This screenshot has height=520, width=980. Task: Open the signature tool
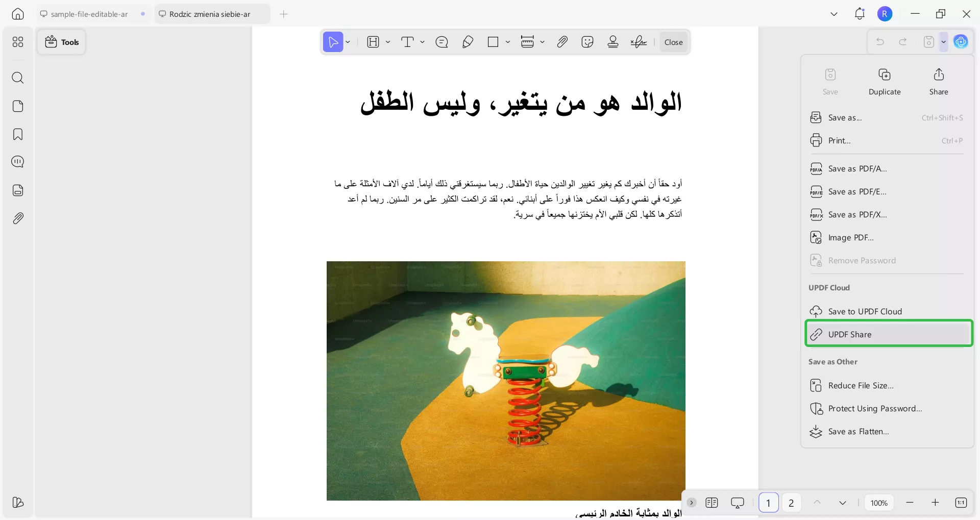[639, 42]
